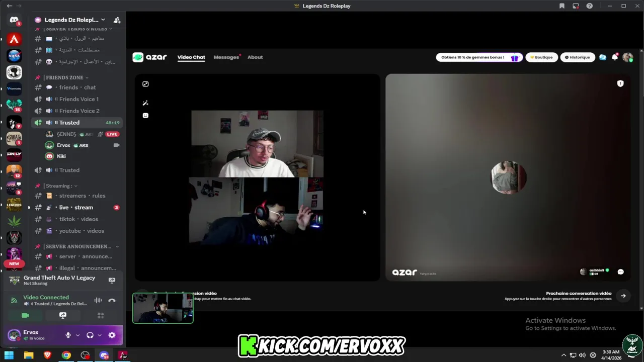
Task: Share Grand Theft Auto V screen icon
Action: [x=112, y=281]
